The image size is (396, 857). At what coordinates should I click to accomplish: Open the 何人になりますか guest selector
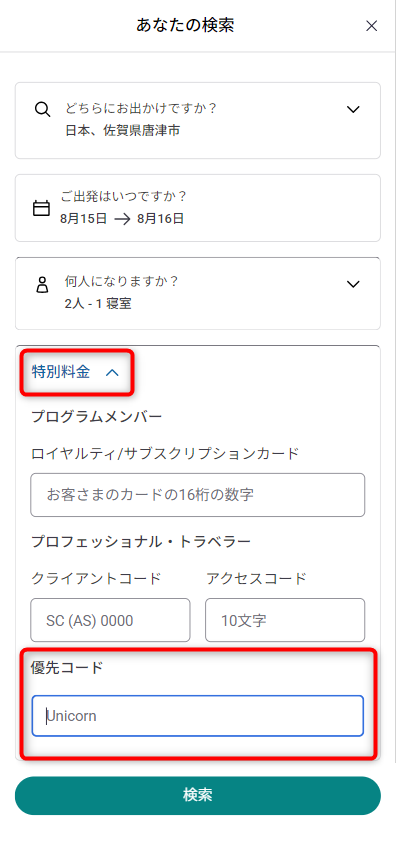[198, 294]
